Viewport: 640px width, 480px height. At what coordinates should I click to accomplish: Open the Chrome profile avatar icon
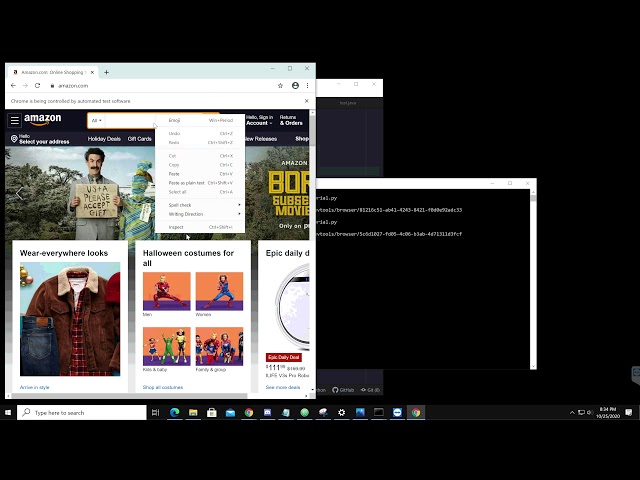pos(296,86)
